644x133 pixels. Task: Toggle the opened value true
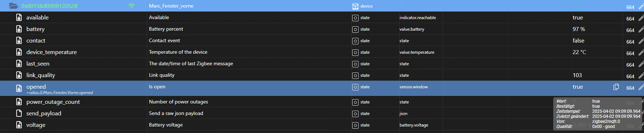[x=577, y=87]
